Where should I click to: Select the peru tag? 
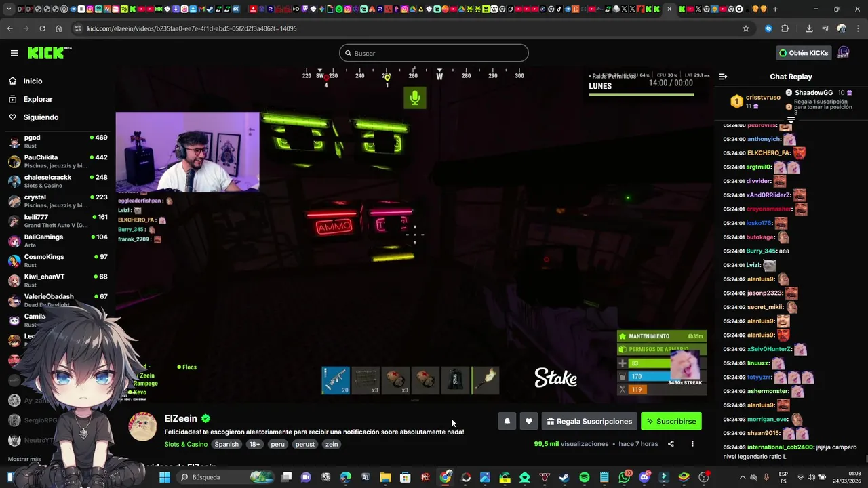(x=277, y=444)
